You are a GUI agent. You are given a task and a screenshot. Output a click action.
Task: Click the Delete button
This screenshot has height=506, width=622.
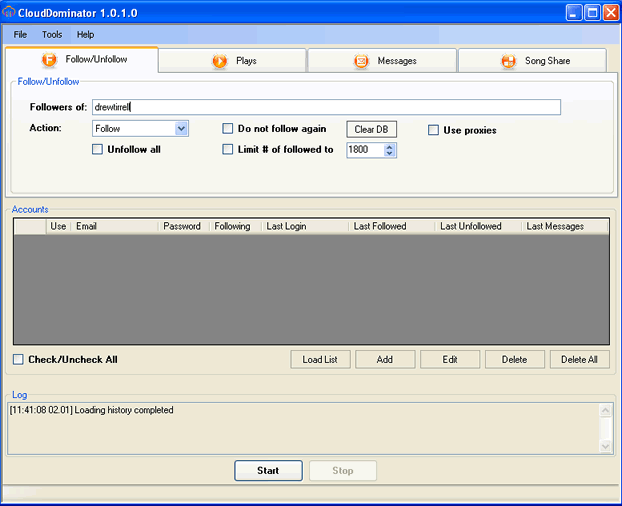pyautogui.click(x=514, y=360)
